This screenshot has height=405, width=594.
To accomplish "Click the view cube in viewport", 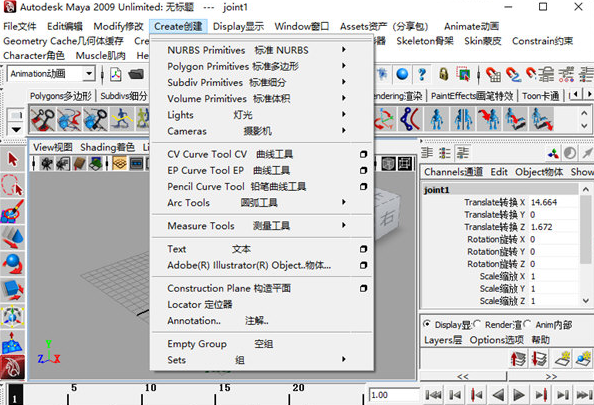I will pos(387,216).
